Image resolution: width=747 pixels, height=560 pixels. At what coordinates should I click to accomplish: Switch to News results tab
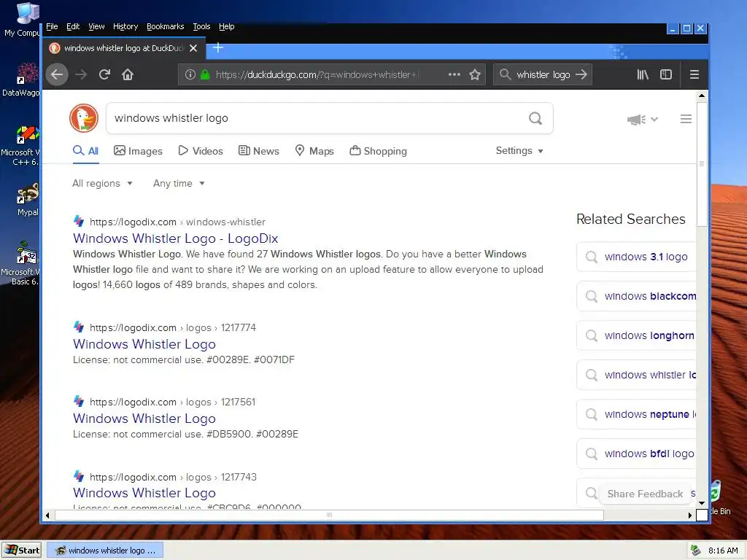[259, 151]
